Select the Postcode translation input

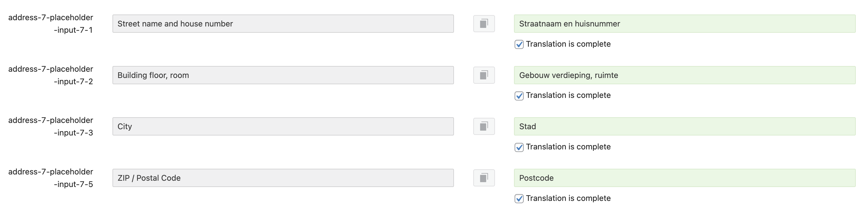click(x=685, y=178)
